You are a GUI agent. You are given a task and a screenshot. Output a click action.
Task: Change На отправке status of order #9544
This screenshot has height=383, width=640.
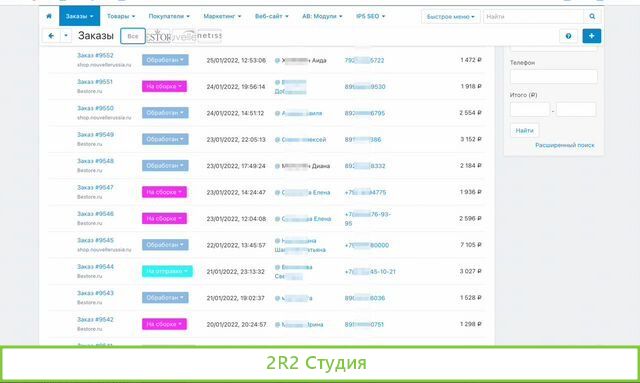click(167, 271)
